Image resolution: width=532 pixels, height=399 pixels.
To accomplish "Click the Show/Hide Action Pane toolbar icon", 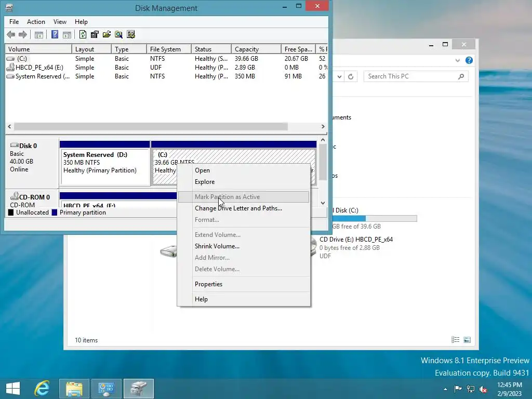I will 67,35.
